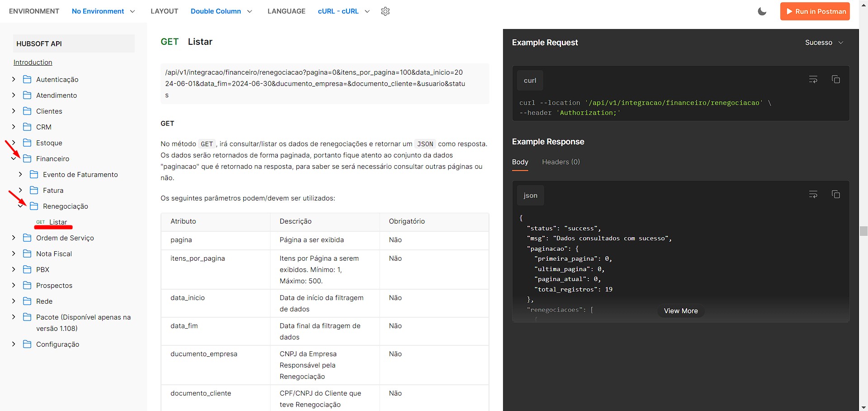The width and height of the screenshot is (868, 411).
Task: Click the data_inicio attribute cell
Action: click(216, 303)
